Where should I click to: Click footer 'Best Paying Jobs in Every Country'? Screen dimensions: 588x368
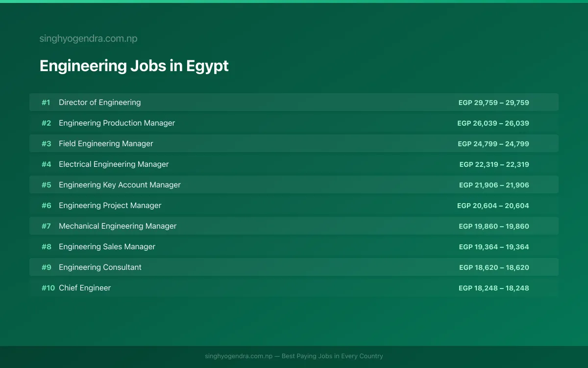pos(332,356)
